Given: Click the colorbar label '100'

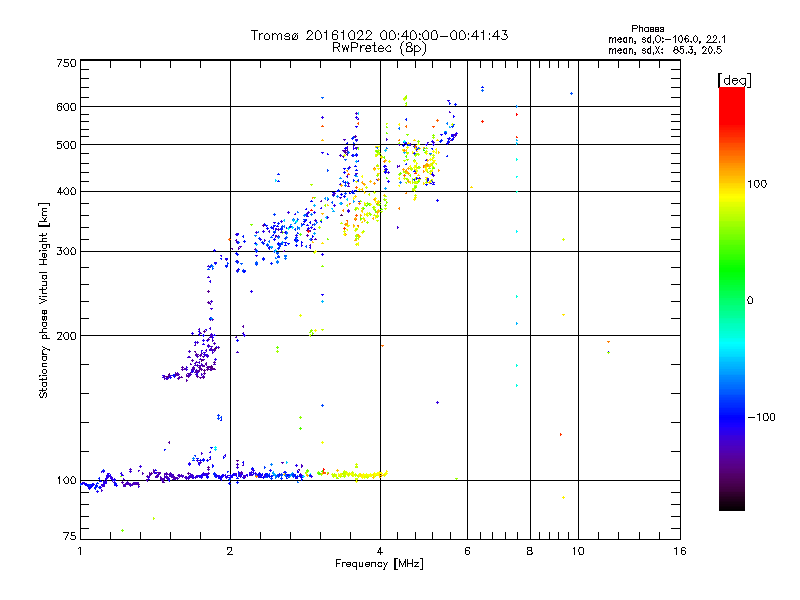Looking at the screenshot, I should [757, 184].
